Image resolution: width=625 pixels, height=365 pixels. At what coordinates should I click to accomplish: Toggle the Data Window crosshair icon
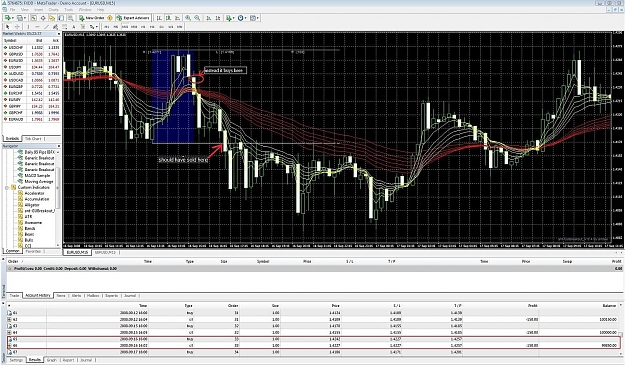[43, 18]
